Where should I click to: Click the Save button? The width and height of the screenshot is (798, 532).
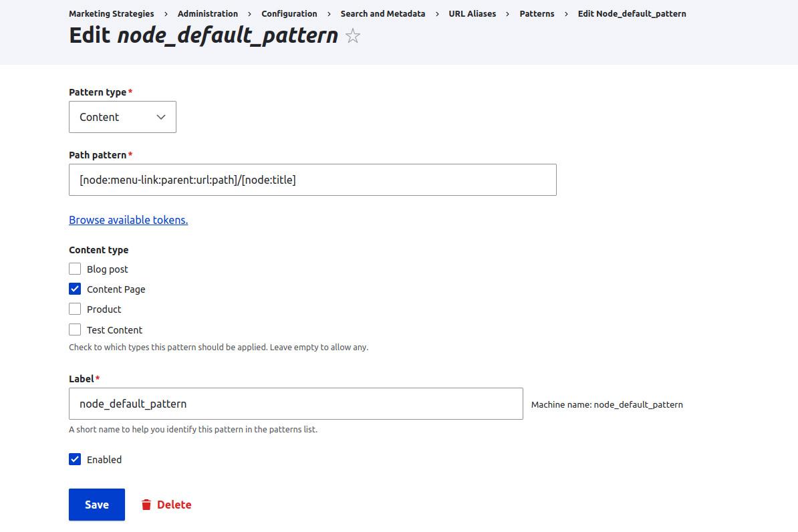pyautogui.click(x=96, y=505)
